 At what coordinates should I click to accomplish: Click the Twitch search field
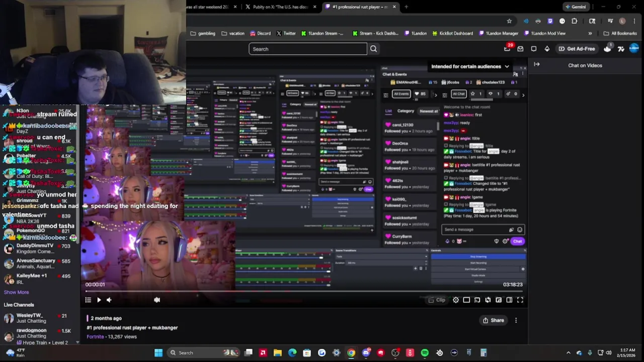[x=307, y=49]
